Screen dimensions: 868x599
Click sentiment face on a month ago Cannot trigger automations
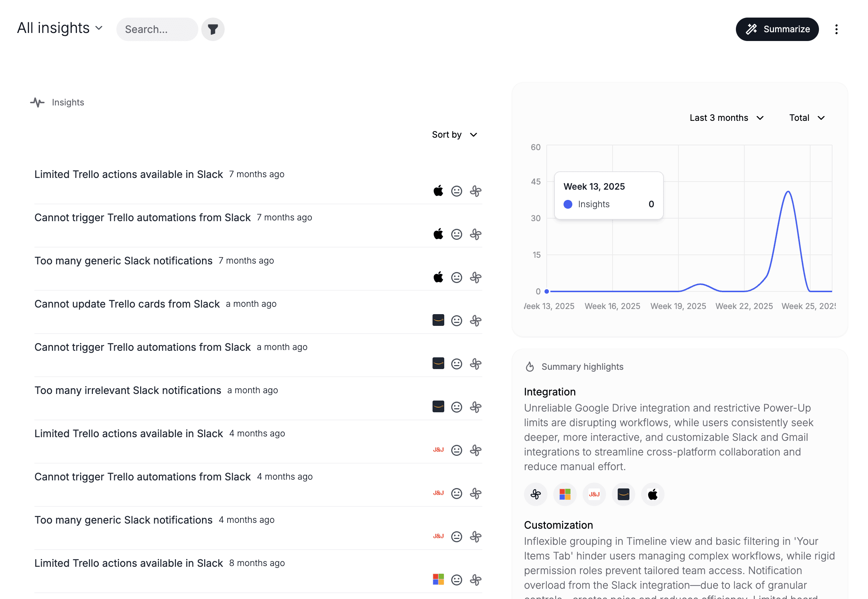point(457,364)
